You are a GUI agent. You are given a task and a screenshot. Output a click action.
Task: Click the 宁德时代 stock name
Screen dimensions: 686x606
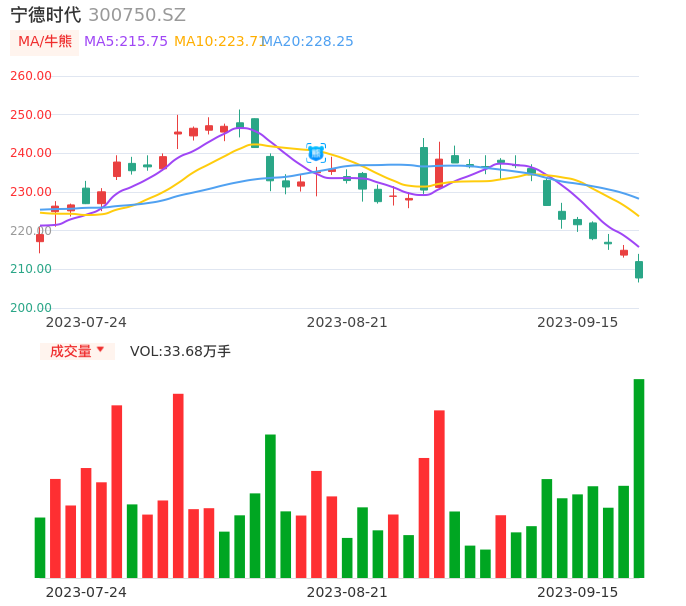[x=46, y=15]
